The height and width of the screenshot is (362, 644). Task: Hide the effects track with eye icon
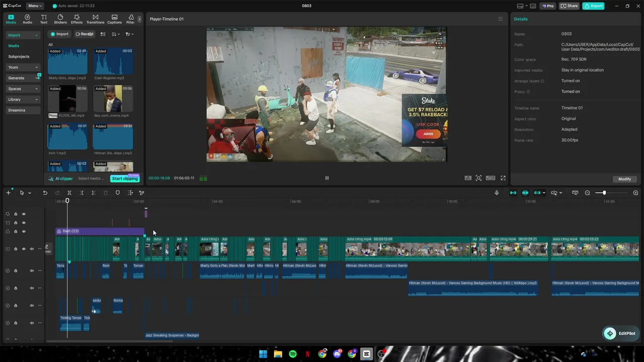point(24,214)
